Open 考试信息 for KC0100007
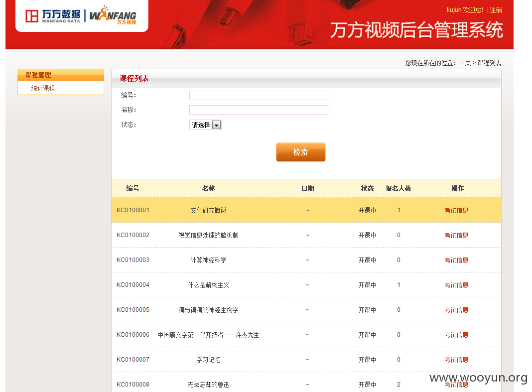The width and height of the screenshot is (532, 392). click(x=456, y=360)
